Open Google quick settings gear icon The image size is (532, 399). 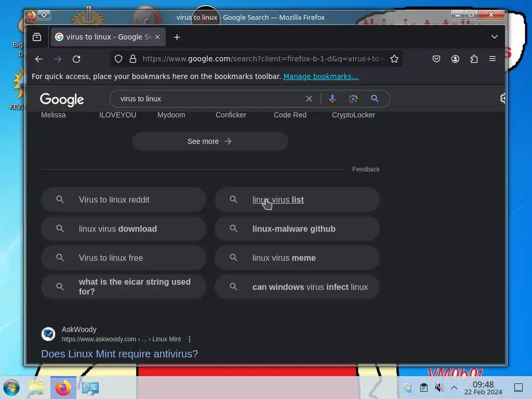click(x=502, y=98)
